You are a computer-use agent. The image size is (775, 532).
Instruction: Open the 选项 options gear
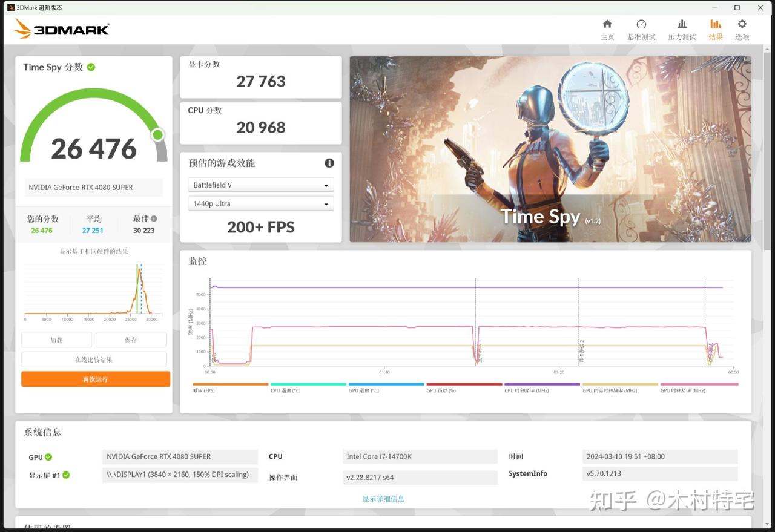point(742,30)
